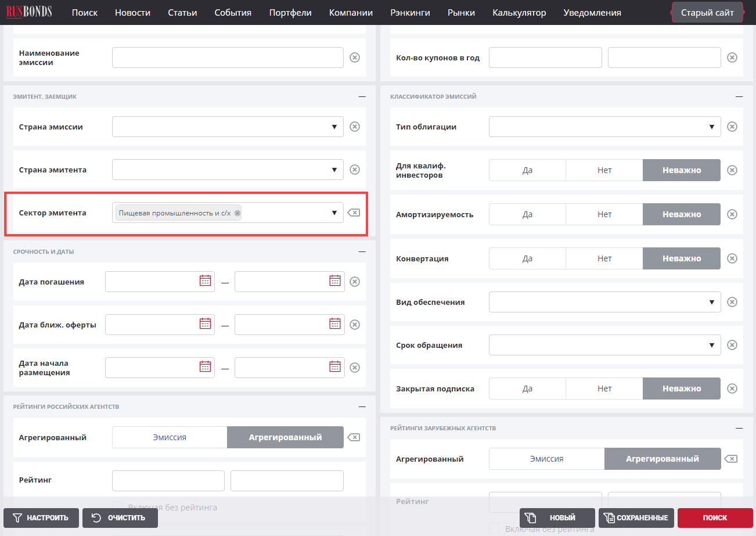Viewport: 756px width, 536px height.
Task: Click the ОЧИСТИТЬ button
Action: (120, 518)
